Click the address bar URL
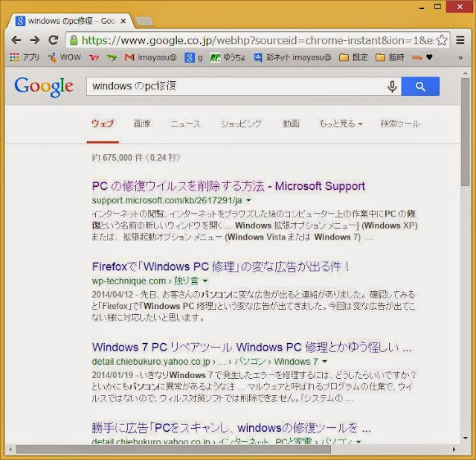Screen dimensions: 476x460 [x=257, y=40]
